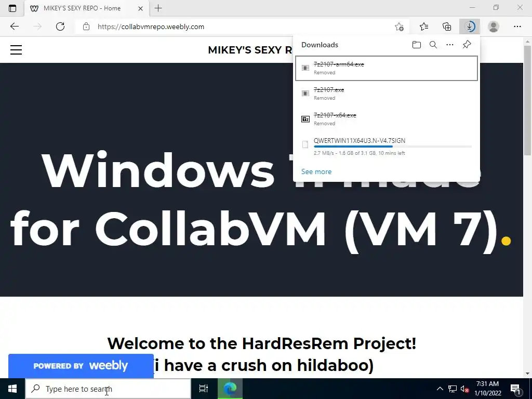Close the MIKEY'S SEXY REPO tab
Screen dimensions: 532x399
tap(140, 8)
